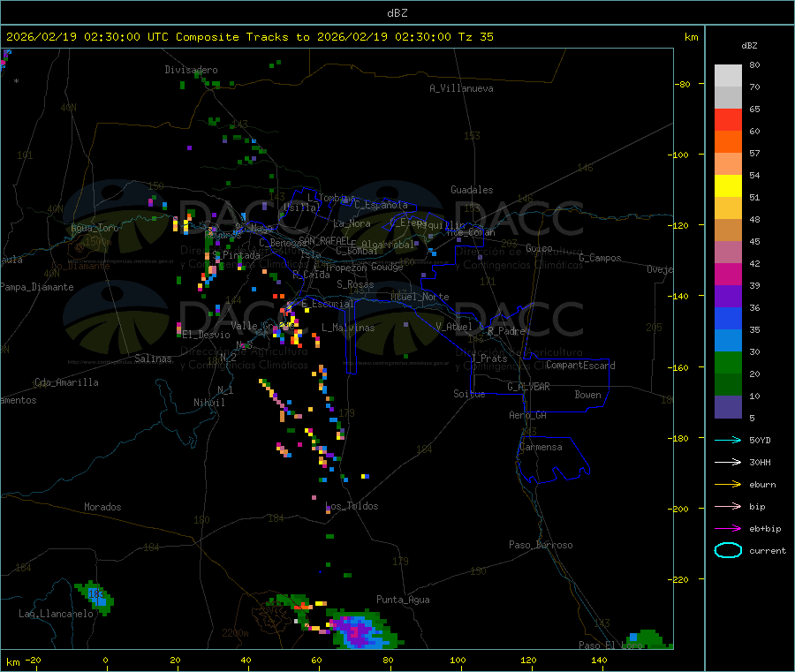This screenshot has width=795, height=672.
Task: Click the J_Prats map label
Action: [x=489, y=359]
